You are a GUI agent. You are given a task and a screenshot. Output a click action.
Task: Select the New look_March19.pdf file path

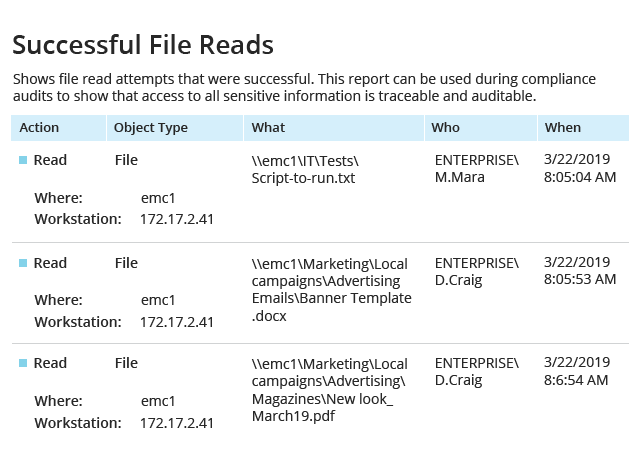click(x=329, y=390)
